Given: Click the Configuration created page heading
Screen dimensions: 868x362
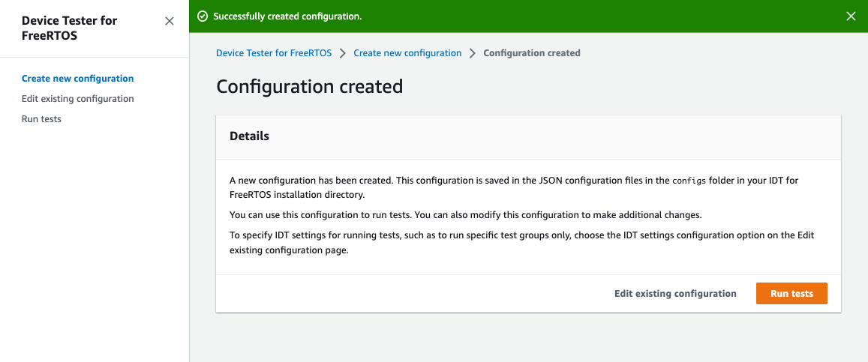Looking at the screenshot, I should [309, 87].
